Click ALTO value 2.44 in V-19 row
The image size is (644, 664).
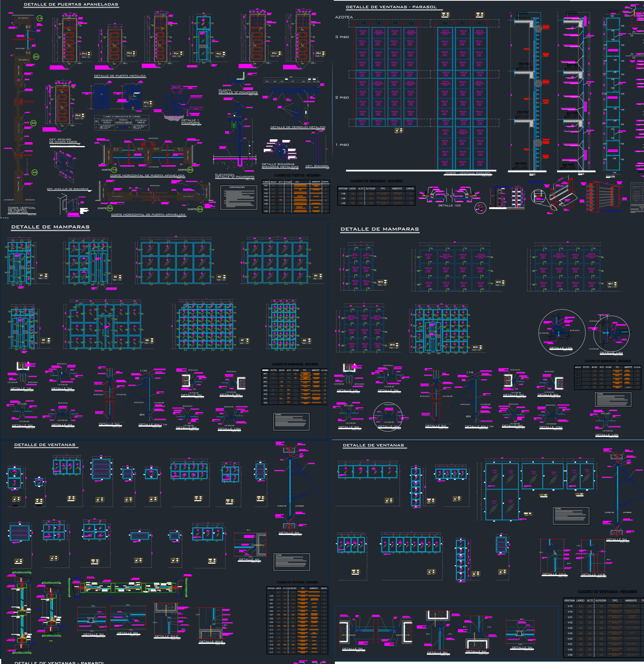(590, 611)
